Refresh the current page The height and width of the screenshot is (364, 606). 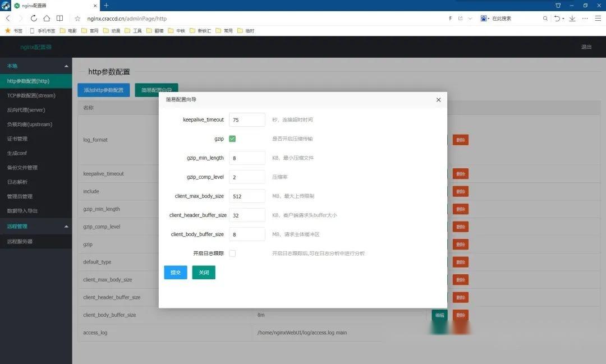coord(34,18)
